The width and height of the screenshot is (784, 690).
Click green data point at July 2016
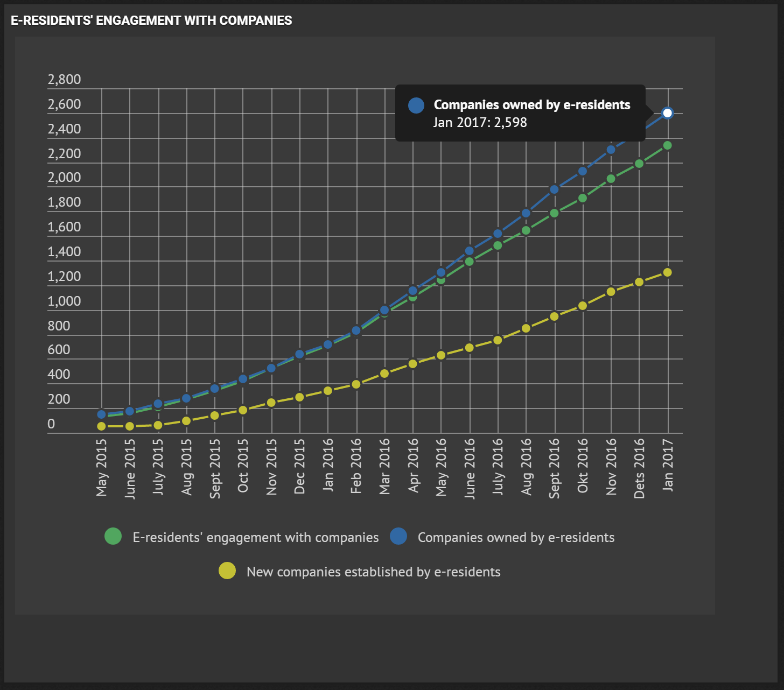coord(498,245)
